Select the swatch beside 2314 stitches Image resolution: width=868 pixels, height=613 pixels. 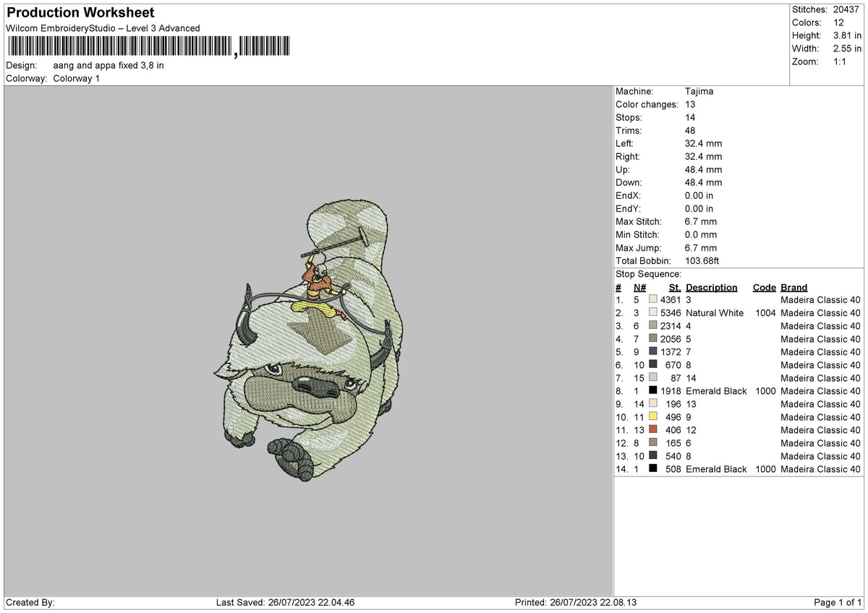[653, 326]
